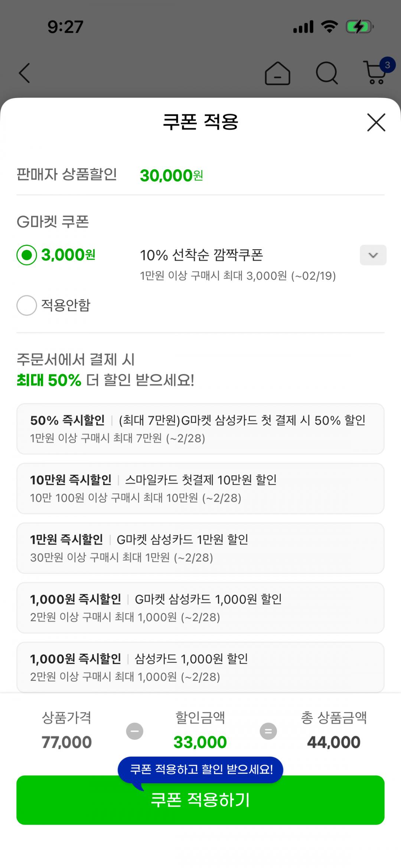Tap the minus circle icon
The width and height of the screenshot is (401, 868).
135,731
